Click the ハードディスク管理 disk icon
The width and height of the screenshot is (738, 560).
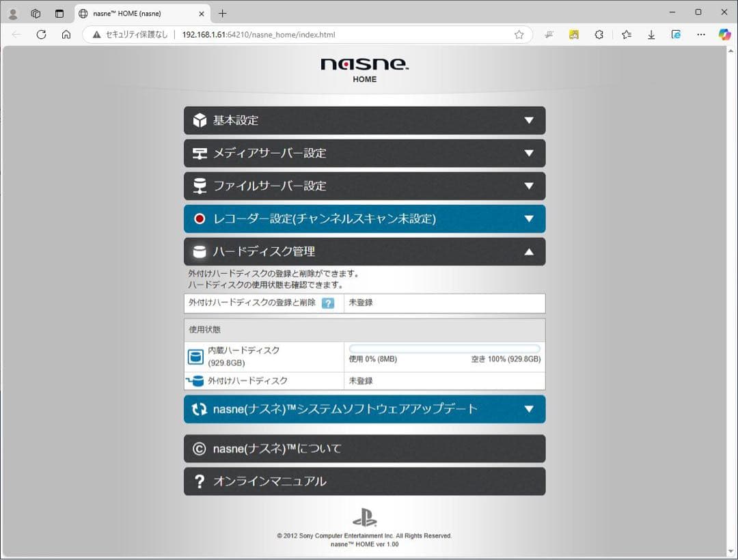tap(199, 251)
